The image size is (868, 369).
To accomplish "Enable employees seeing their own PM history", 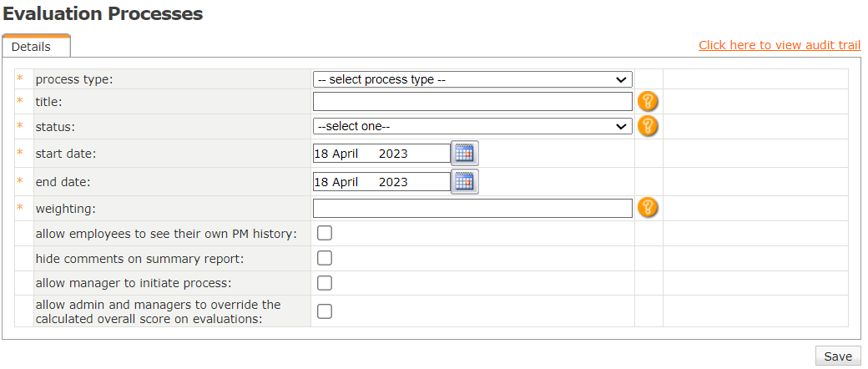I will [x=325, y=233].
